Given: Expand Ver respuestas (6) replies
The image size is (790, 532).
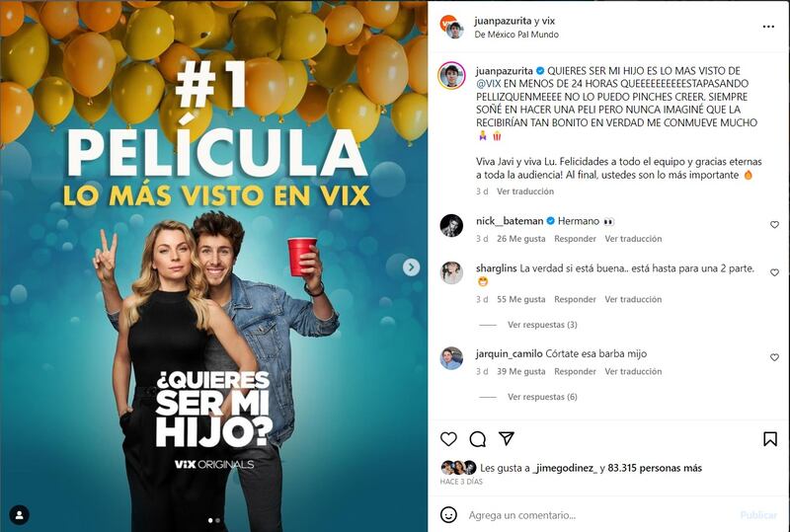Looking at the screenshot, I should 542,397.
